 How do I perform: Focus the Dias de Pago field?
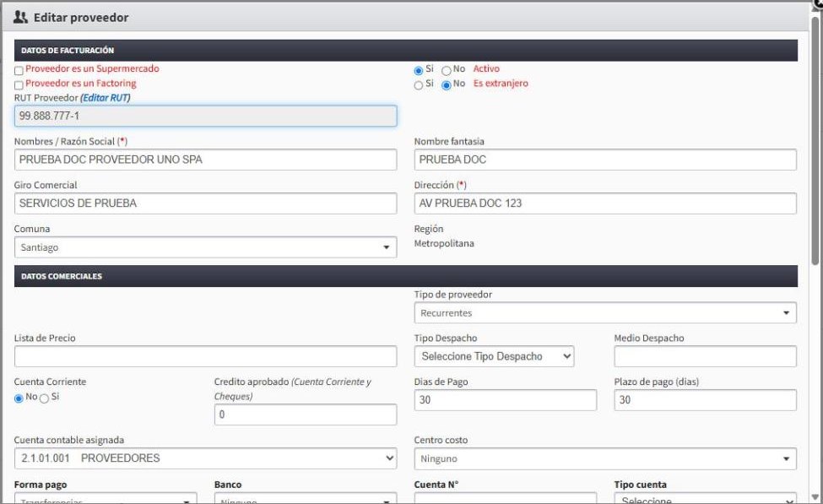(x=506, y=400)
